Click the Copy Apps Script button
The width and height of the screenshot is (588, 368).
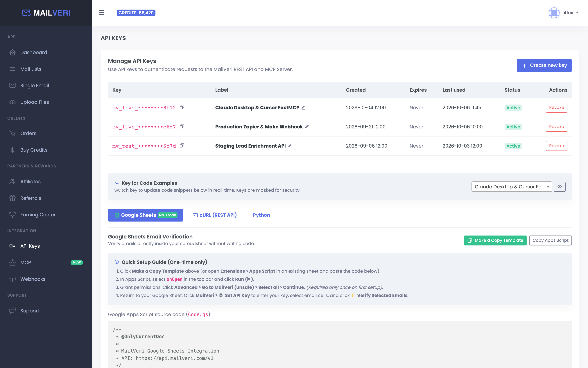pyautogui.click(x=550, y=240)
